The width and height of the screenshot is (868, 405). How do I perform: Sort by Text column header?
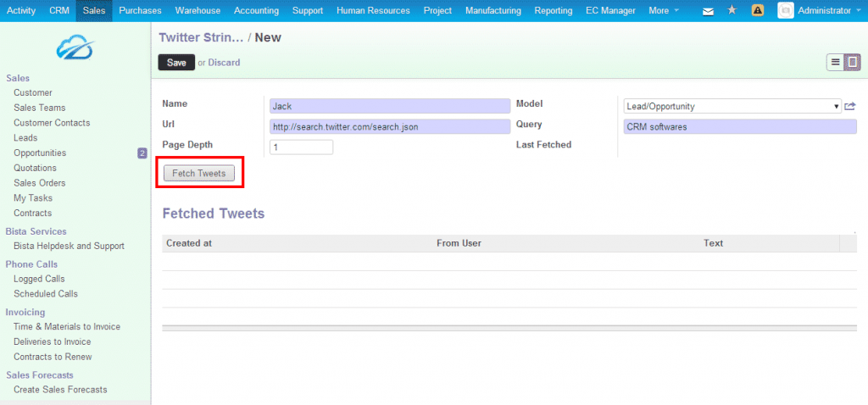[x=713, y=243]
